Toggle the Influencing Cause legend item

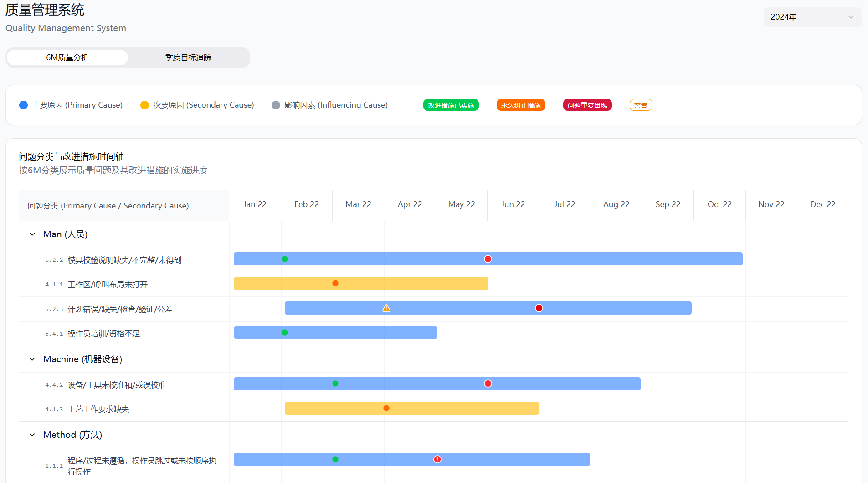pos(329,105)
